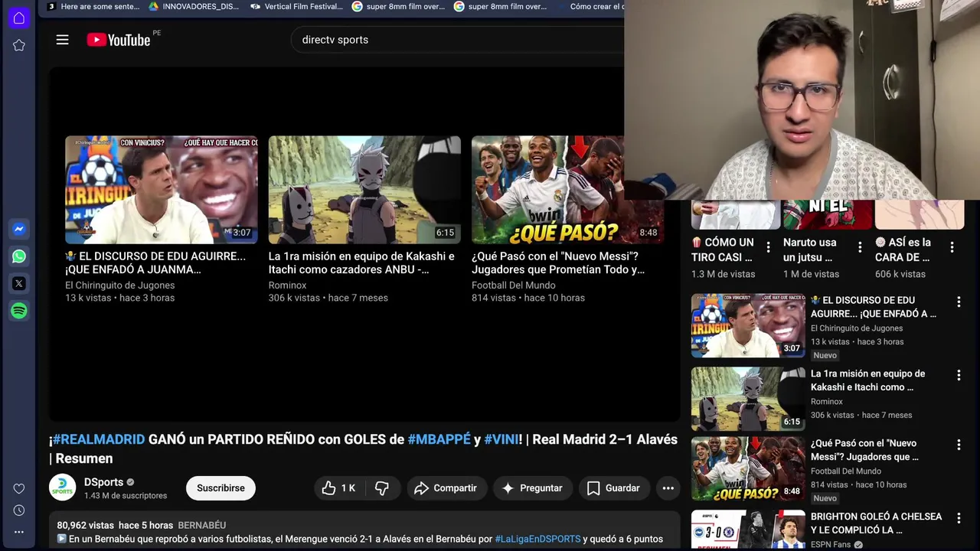Open the #VINI hashtag link

[x=501, y=439]
